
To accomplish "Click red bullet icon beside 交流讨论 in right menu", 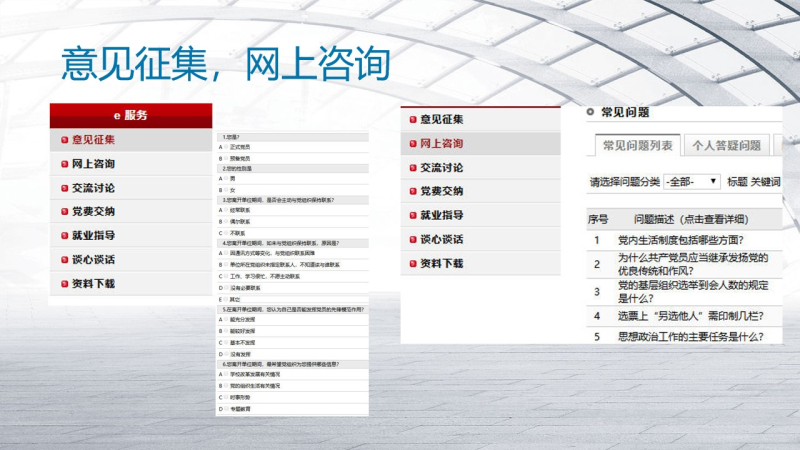I will click(x=412, y=168).
